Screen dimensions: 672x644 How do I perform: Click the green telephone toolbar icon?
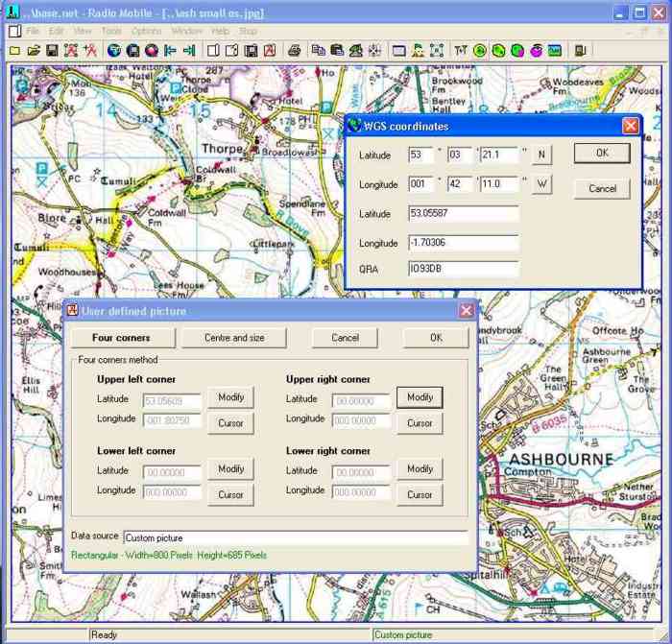356,51
